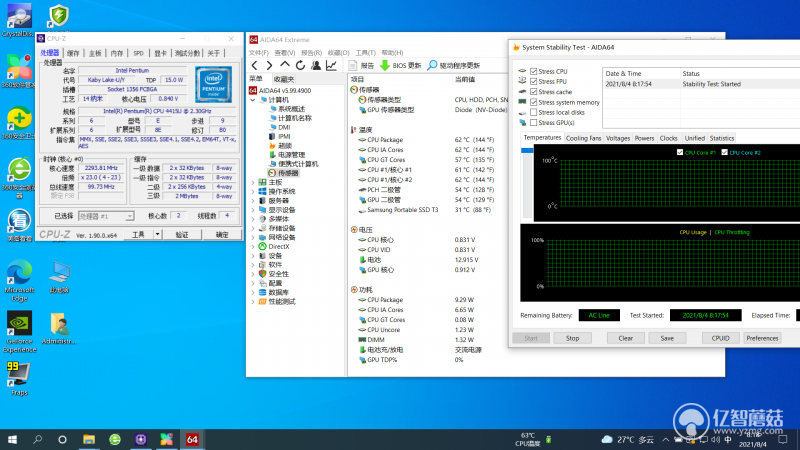Viewport: 800px width, 450px height.
Task: Open the graph chart icon in AIDA64 toolbar
Action: pos(331,65)
